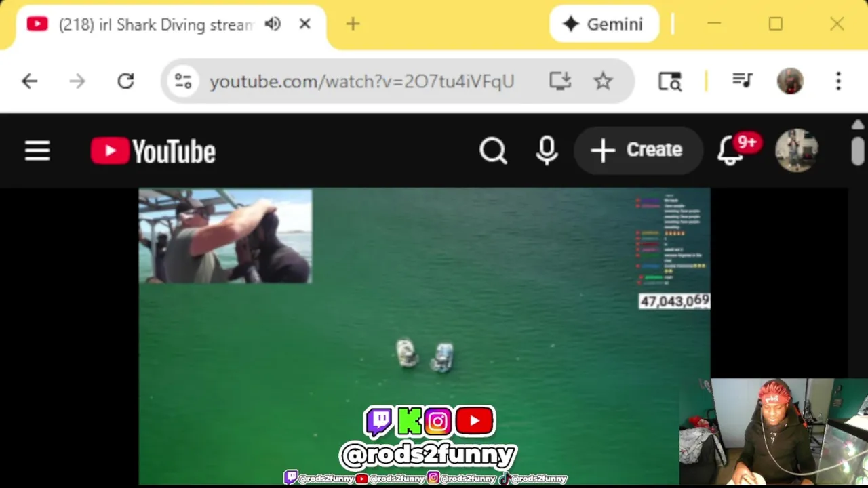Click the disabled forward navigation arrow
The height and width of the screenshot is (488, 868).
77,81
